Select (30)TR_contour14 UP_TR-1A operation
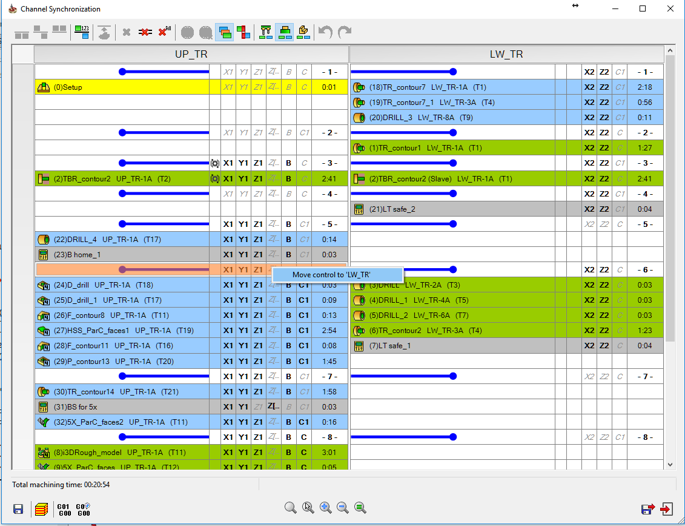Viewport: 685px width, 526px height. coord(191,392)
